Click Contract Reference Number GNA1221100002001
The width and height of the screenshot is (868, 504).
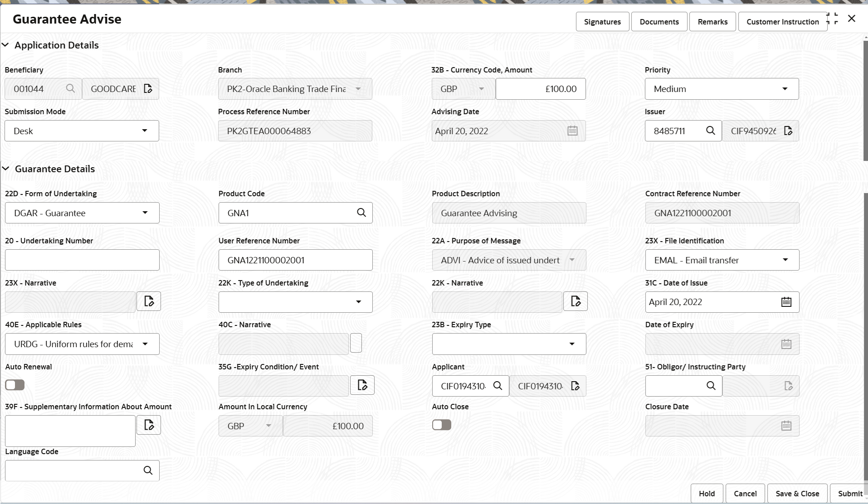(x=722, y=213)
